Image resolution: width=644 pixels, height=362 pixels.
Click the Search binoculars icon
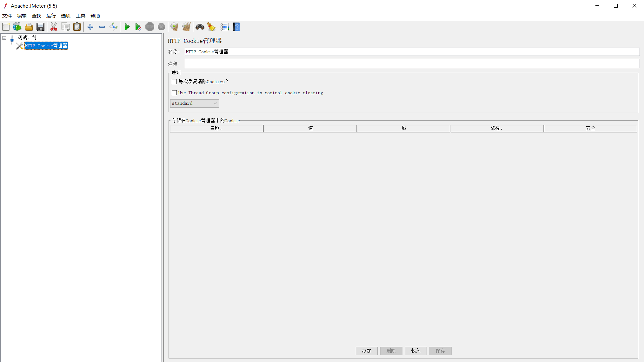pos(200,27)
